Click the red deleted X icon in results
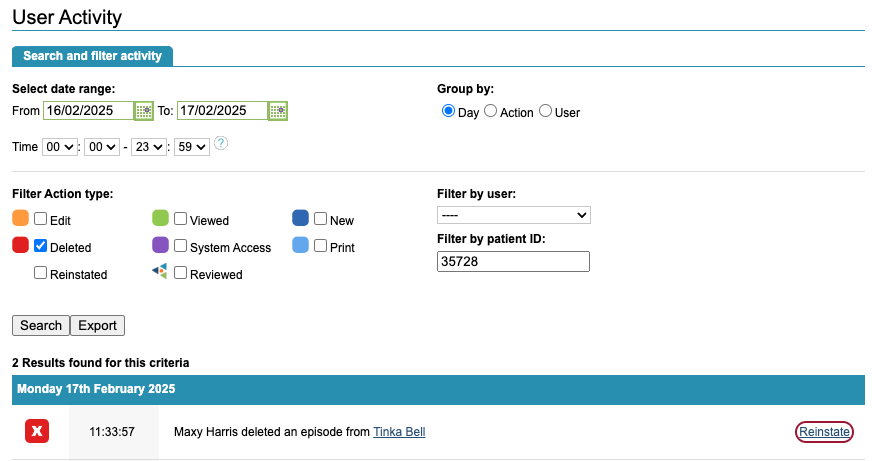The height and width of the screenshot is (461, 872). pyautogui.click(x=37, y=431)
